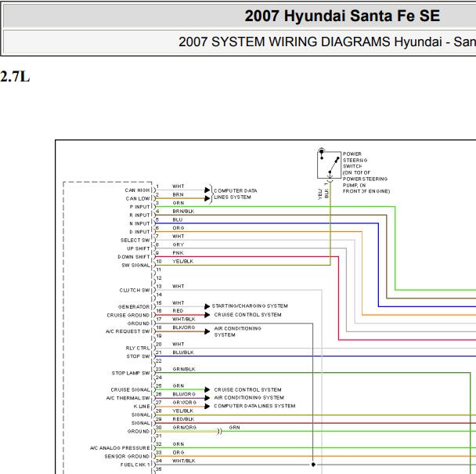Click the 'RLY CTRL' pin label

click(x=138, y=348)
